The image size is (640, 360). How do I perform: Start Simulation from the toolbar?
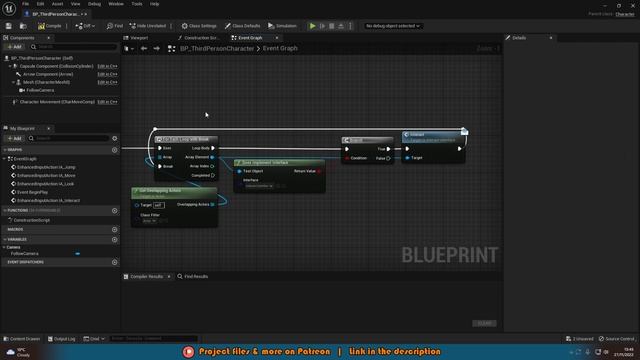282,26
